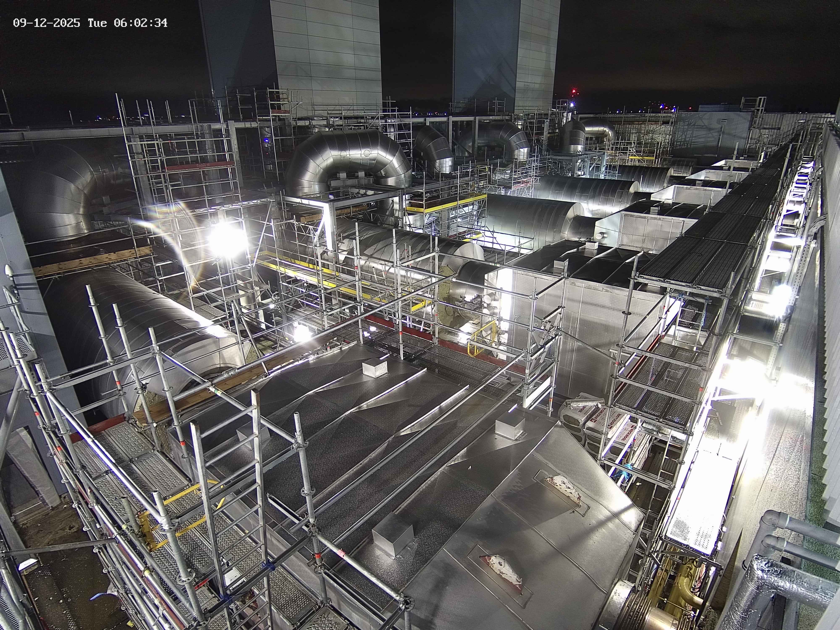The image size is (840, 630).
Task: Click the 06:02:34 time in timestamp
Action: click(140, 23)
